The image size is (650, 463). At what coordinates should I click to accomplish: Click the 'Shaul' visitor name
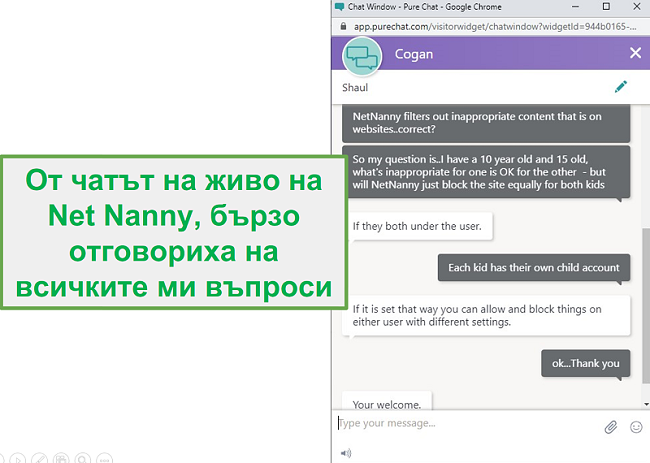(355, 87)
